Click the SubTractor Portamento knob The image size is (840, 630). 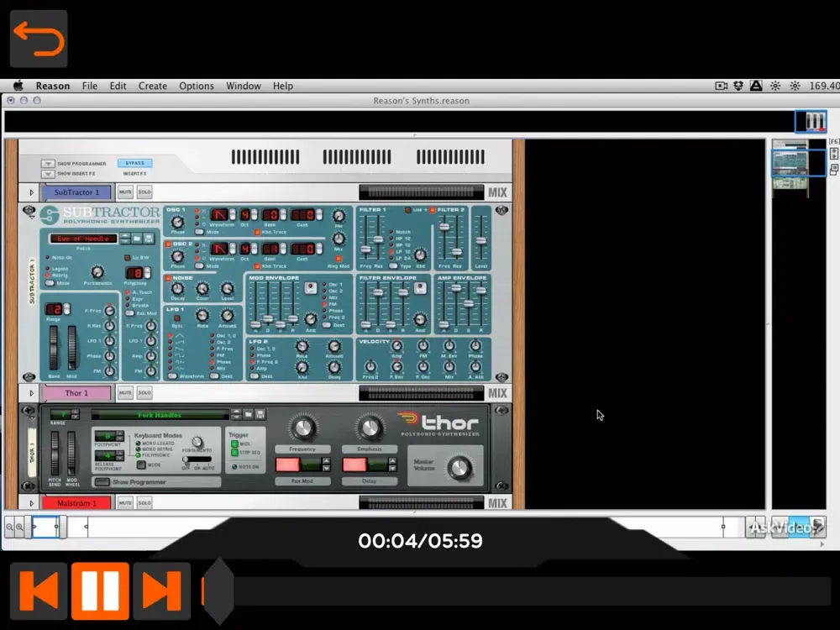97,272
